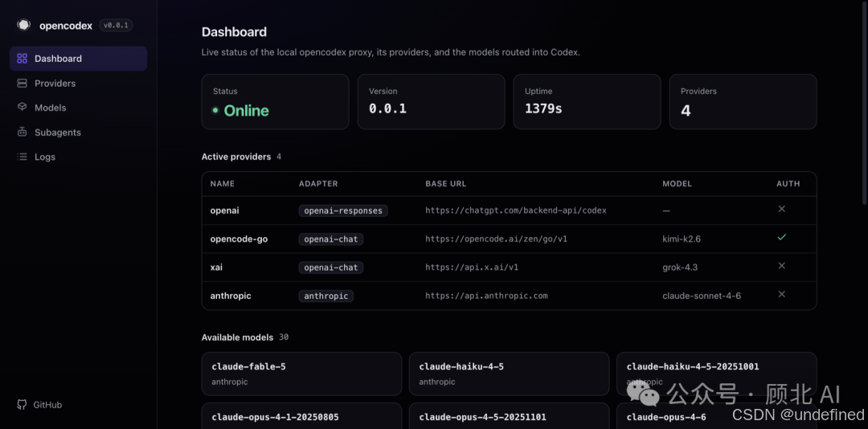Click the Logs list icon in sidebar
The width and height of the screenshot is (868, 429).
tap(23, 157)
